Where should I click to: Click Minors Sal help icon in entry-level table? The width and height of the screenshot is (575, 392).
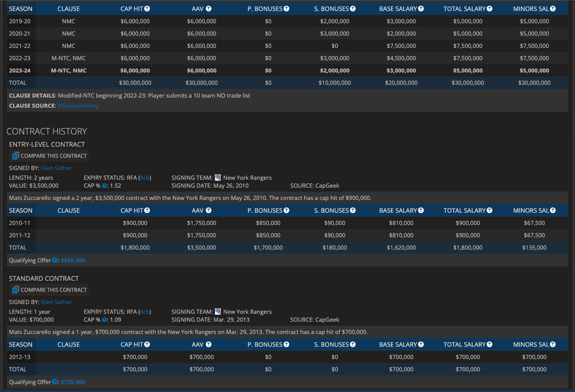tap(553, 211)
